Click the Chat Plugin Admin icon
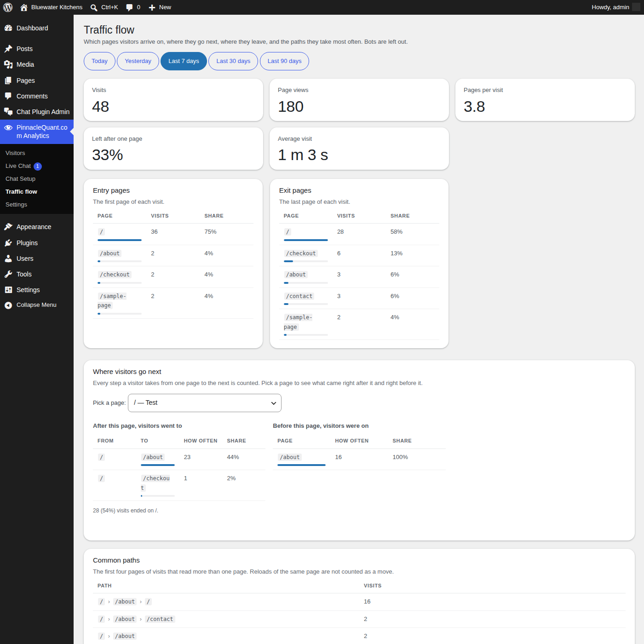Viewport: 644px width, 644px height. pos(8,112)
